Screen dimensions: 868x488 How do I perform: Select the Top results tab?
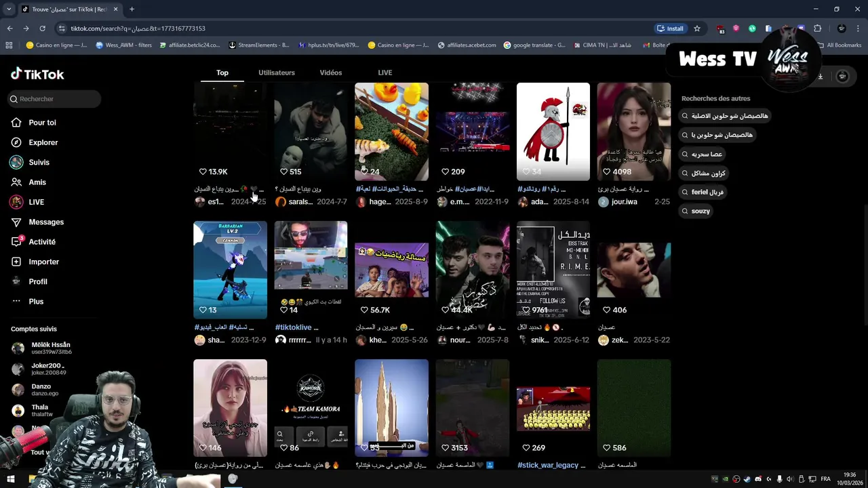(222, 73)
